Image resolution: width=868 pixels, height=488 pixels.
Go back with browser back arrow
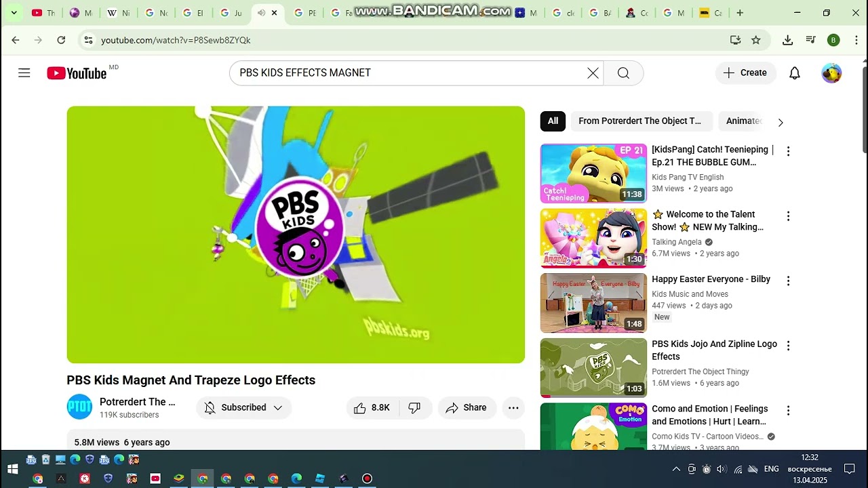click(x=16, y=40)
